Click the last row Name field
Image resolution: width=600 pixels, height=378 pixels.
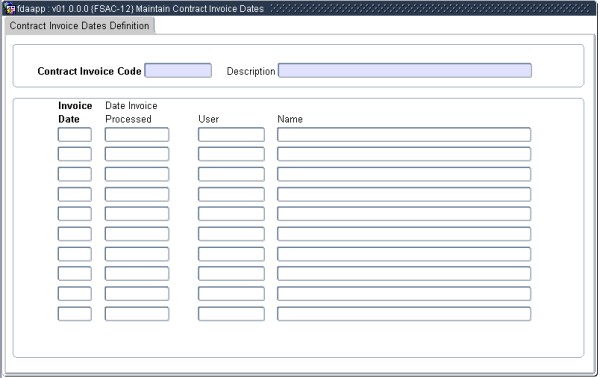(404, 314)
